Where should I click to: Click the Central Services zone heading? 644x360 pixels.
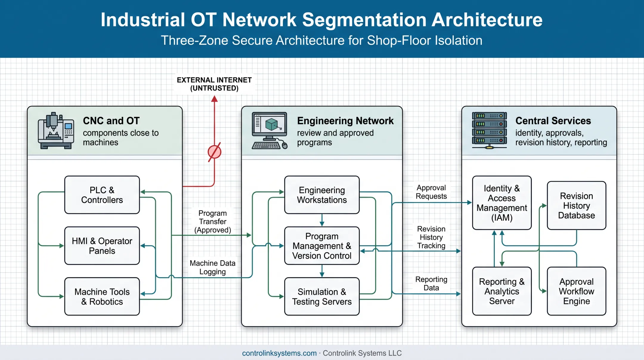(x=553, y=121)
